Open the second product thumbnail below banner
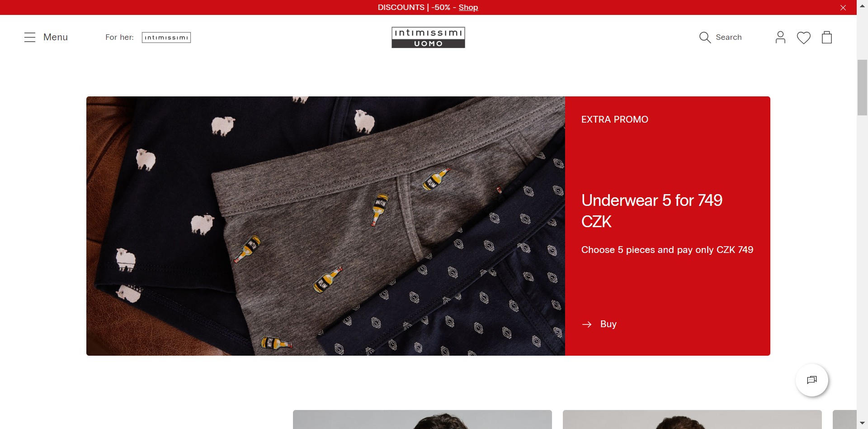Image resolution: width=868 pixels, height=429 pixels. 692,419
